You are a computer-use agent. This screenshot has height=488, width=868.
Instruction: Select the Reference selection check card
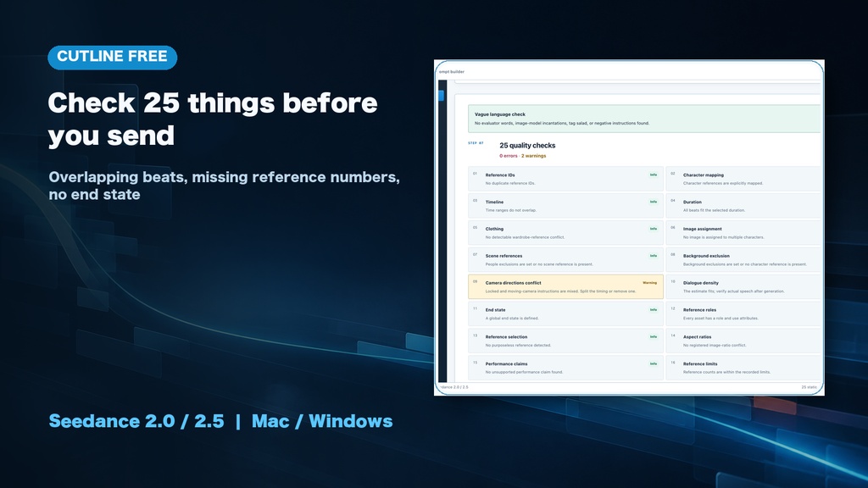point(565,341)
